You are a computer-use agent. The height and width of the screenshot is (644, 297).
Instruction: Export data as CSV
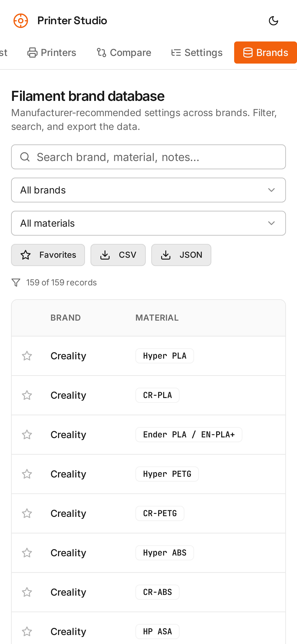(x=118, y=255)
